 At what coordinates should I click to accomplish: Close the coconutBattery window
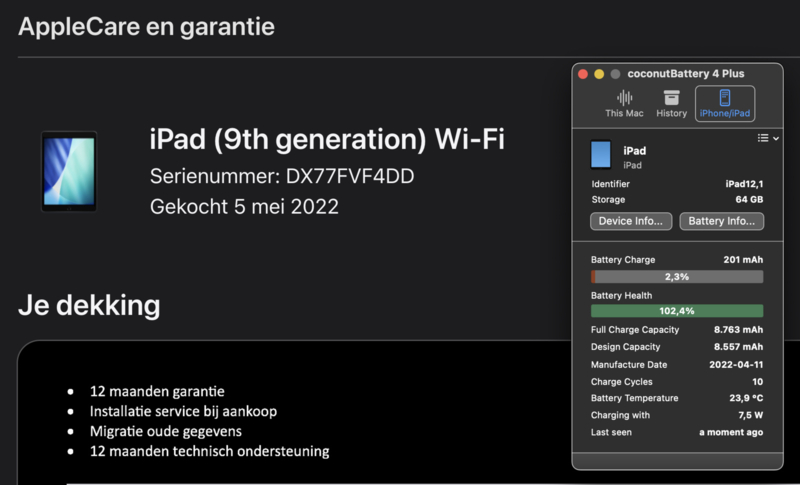click(584, 74)
